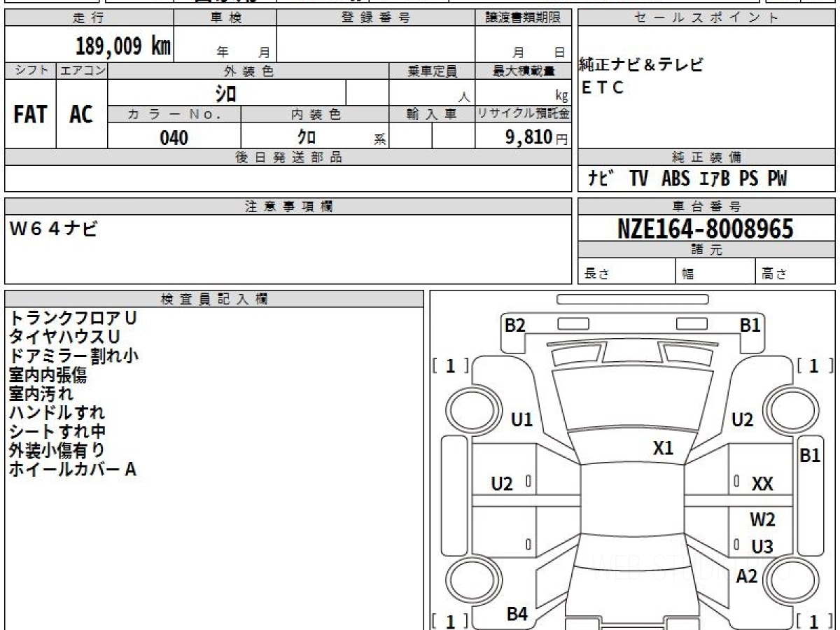Click the 走行 column header

[x=88, y=18]
